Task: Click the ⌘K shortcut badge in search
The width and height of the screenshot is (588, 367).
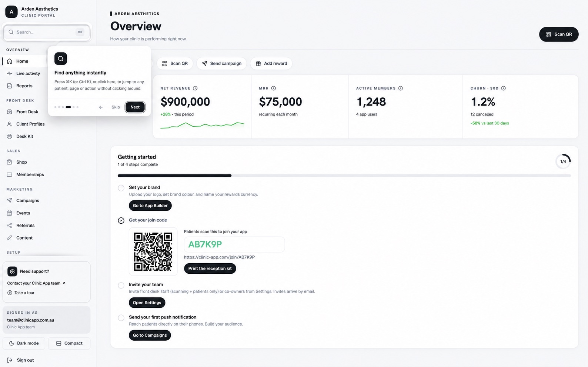Action: [x=80, y=32]
